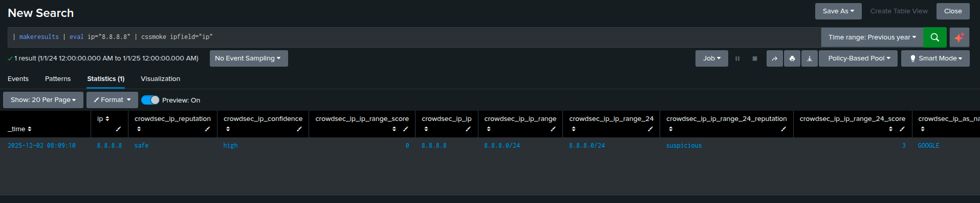This screenshot has width=980, height=203.
Task: Click the 2025-12-02 08:09:10 time cell
Action: (41, 146)
